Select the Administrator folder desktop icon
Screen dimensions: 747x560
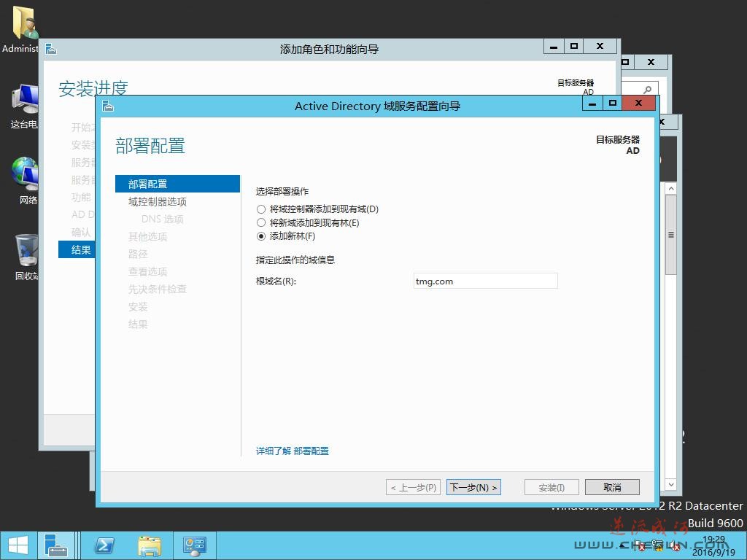coord(23,29)
